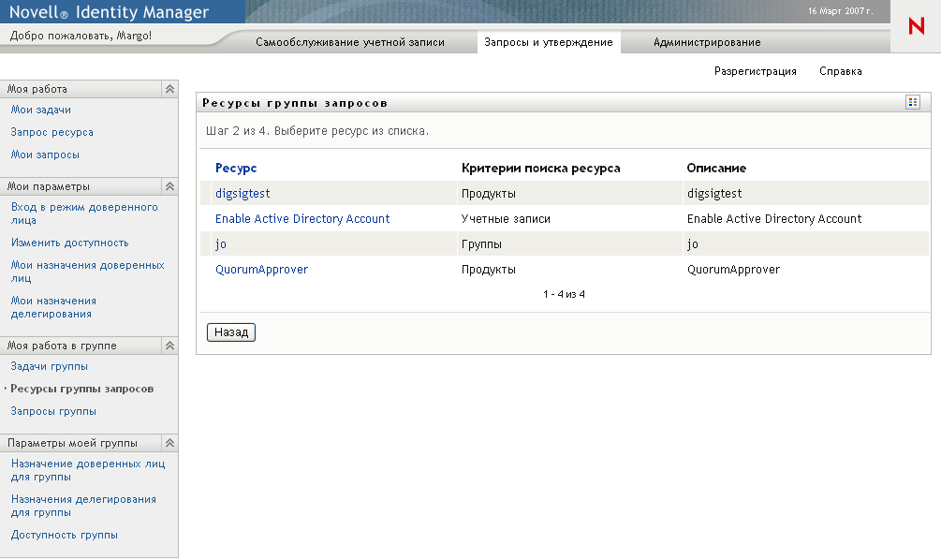Viewport: 941px width, 560px height.
Task: Switch to the "Самообслуживание учетной записи" tab
Action: [352, 42]
